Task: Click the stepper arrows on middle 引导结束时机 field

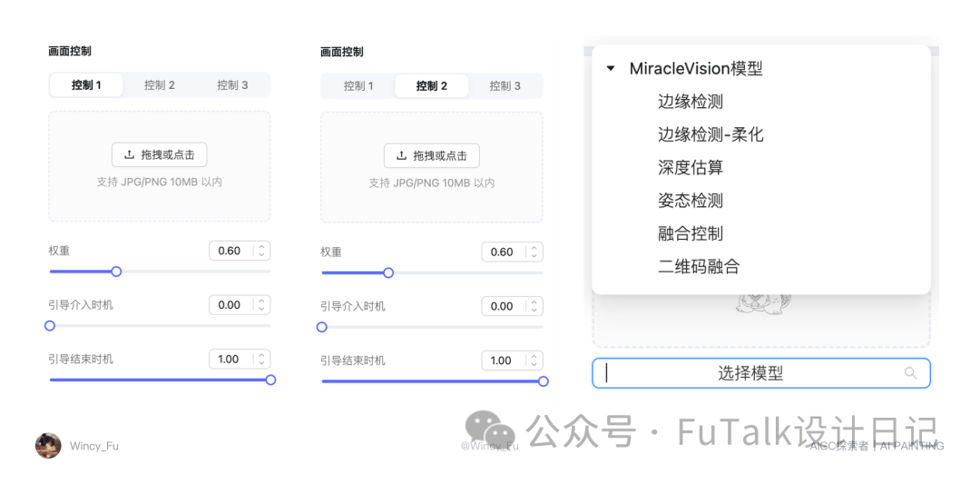Action: 534,361
